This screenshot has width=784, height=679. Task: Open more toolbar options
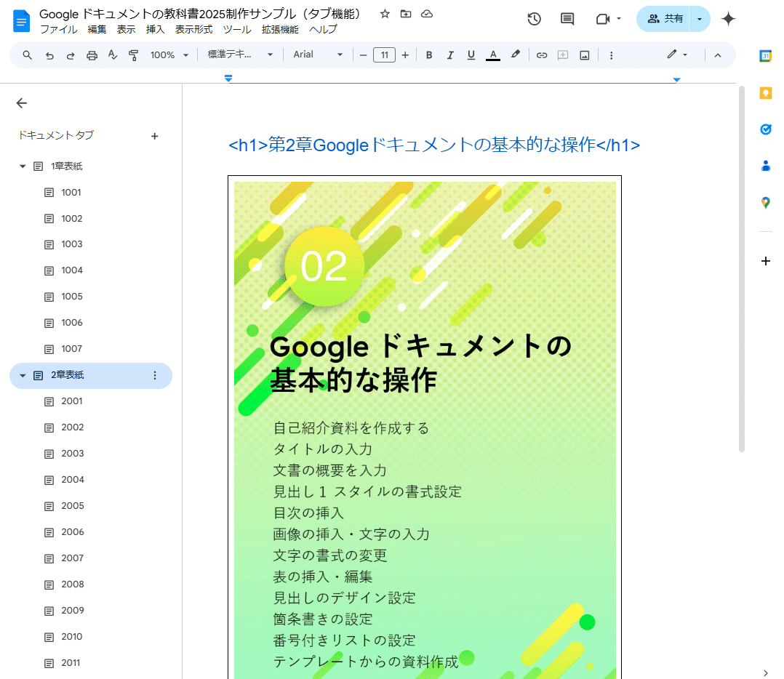pos(611,55)
